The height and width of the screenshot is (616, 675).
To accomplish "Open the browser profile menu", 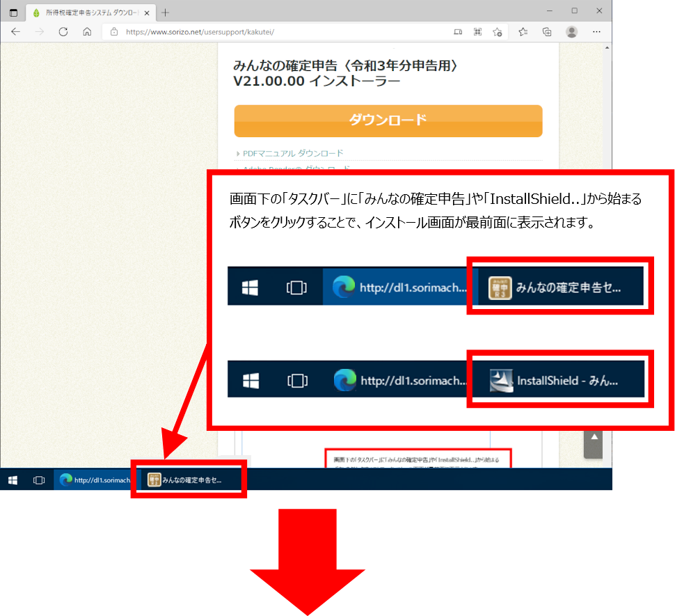I will (572, 32).
